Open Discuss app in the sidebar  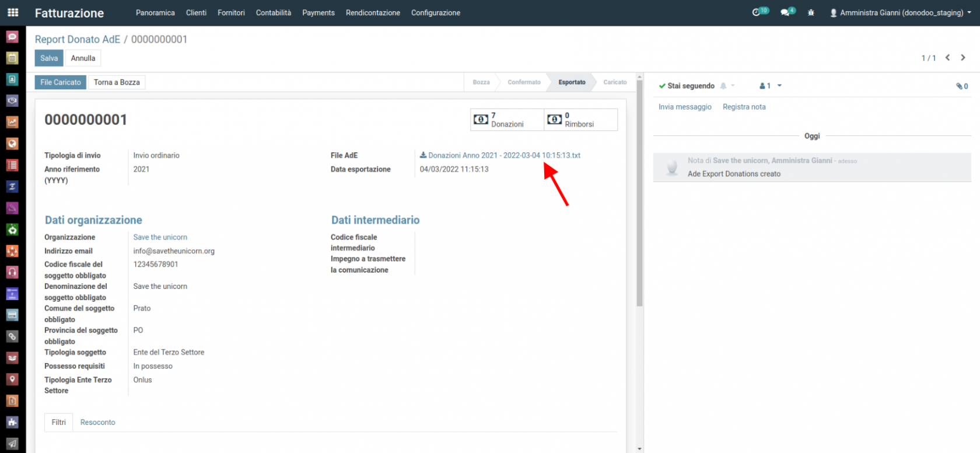12,37
